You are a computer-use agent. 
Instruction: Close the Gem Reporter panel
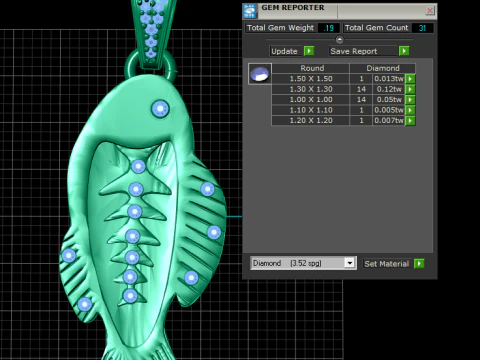tap(430, 10)
